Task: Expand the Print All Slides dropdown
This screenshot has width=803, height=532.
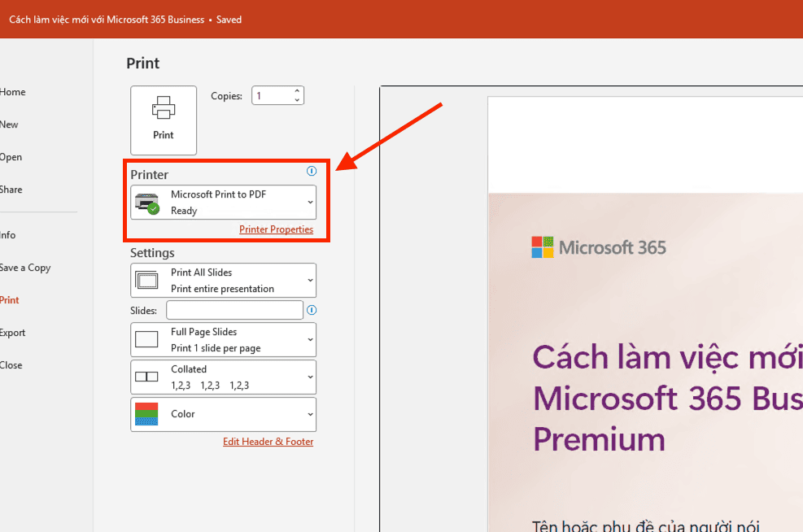Action: coord(223,280)
